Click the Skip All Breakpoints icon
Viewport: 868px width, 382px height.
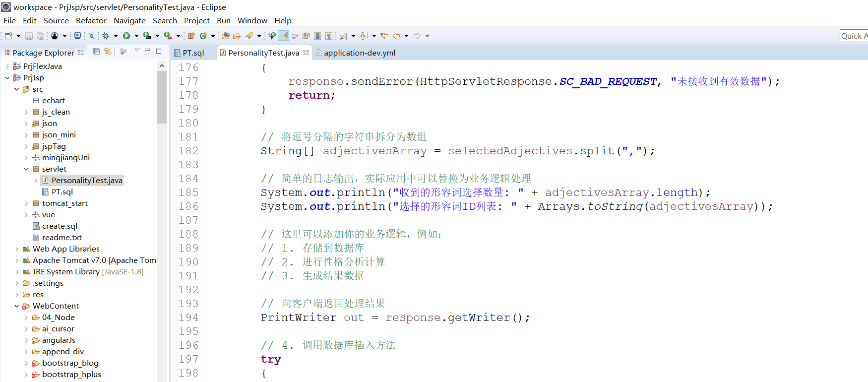pos(91,36)
